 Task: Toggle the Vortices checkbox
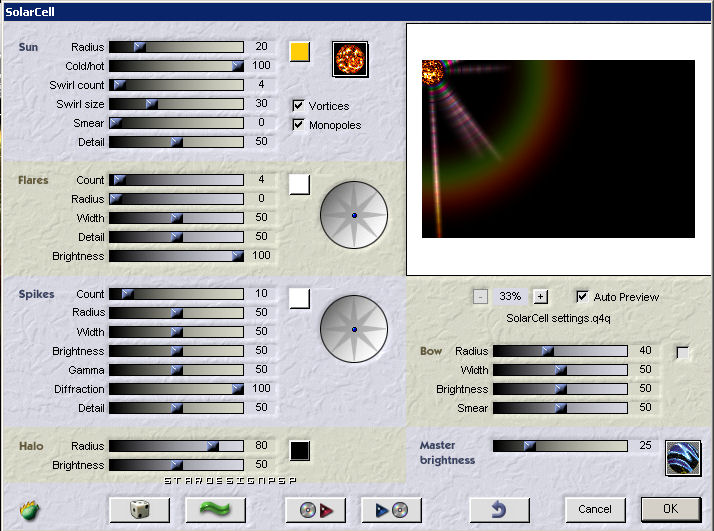[298, 106]
